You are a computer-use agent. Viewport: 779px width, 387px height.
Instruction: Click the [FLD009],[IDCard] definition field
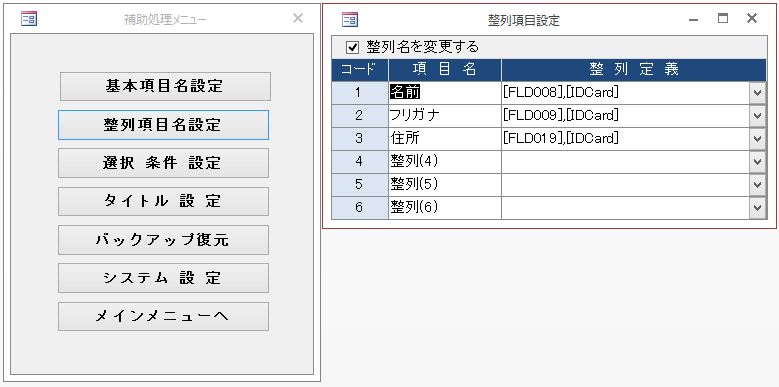coord(625,116)
